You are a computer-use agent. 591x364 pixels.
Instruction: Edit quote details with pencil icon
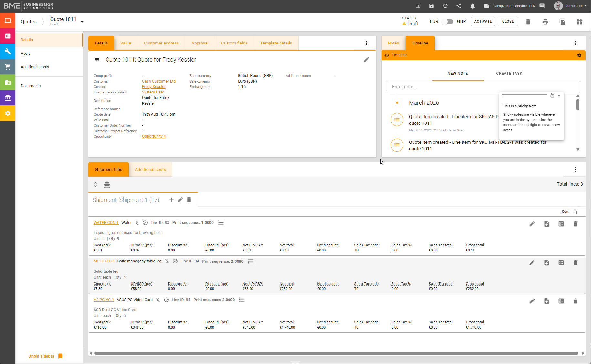click(x=366, y=60)
